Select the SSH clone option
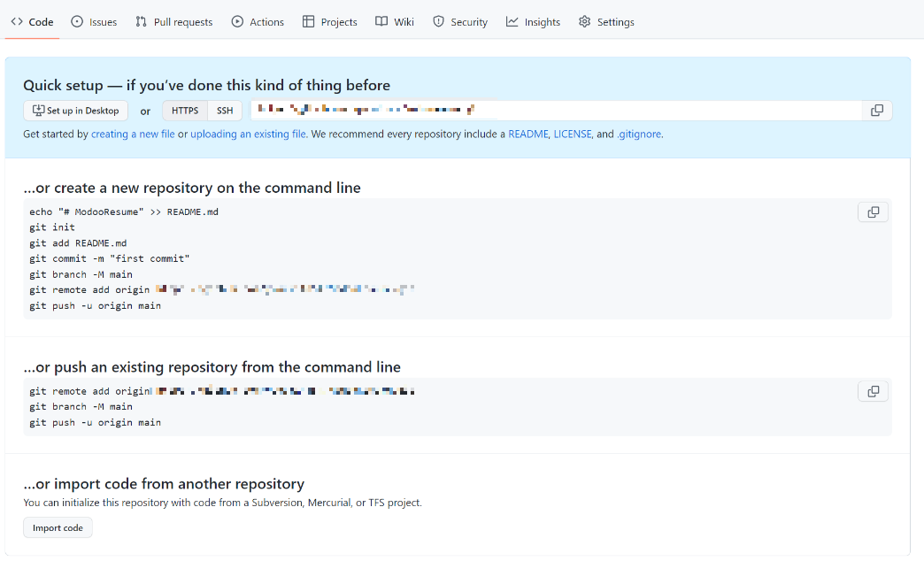The width and height of the screenshot is (924, 561). (x=225, y=111)
